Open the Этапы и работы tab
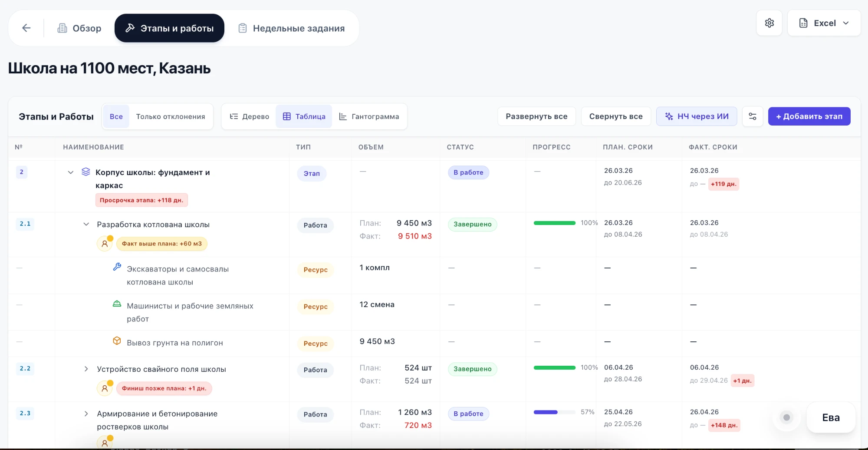The image size is (868, 450). 169,28
